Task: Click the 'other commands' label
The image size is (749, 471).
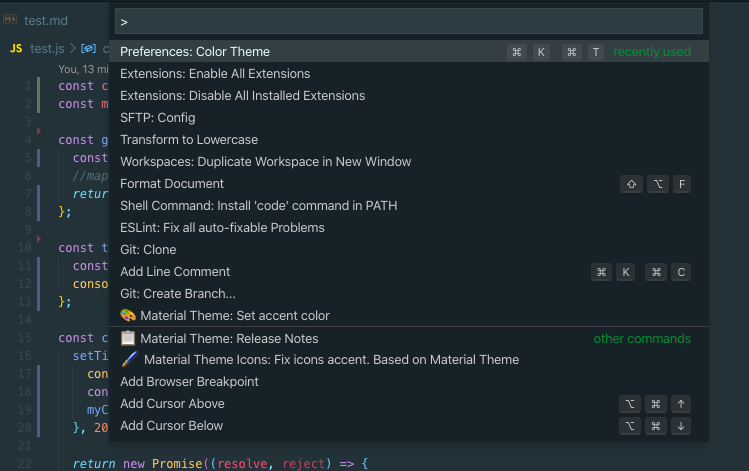Action: click(x=642, y=339)
